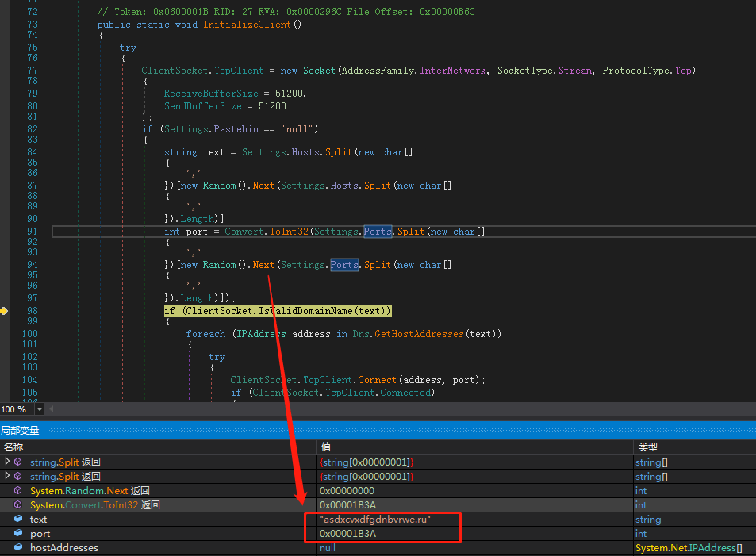
Task: Click GetHostAddresses on line 100
Action: click(x=419, y=334)
